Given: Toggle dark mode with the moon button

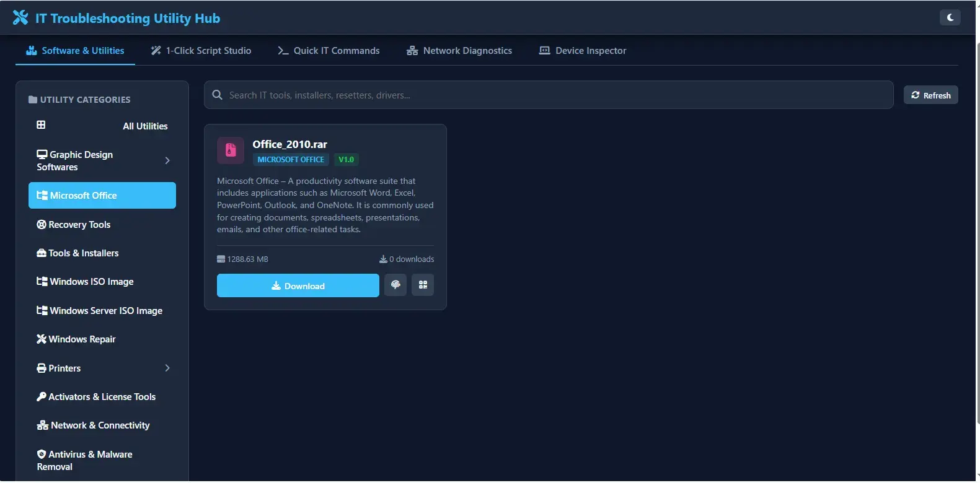Looking at the screenshot, I should pyautogui.click(x=950, y=17).
